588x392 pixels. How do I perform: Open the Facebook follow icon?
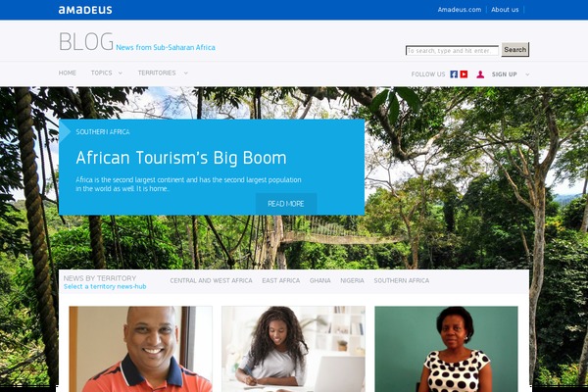click(x=454, y=74)
